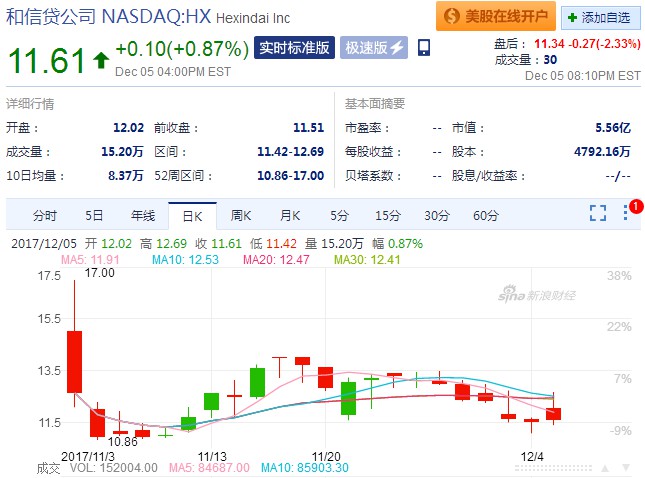Expand chart to fullscreen icon
Screen dimensions: 645x478
coord(598,213)
